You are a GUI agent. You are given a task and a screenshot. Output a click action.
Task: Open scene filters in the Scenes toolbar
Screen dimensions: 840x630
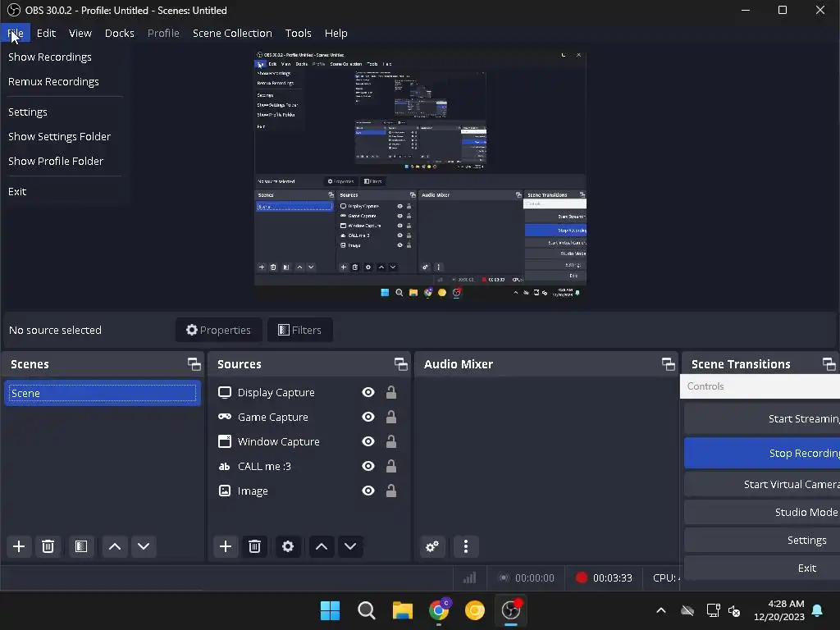(81, 546)
